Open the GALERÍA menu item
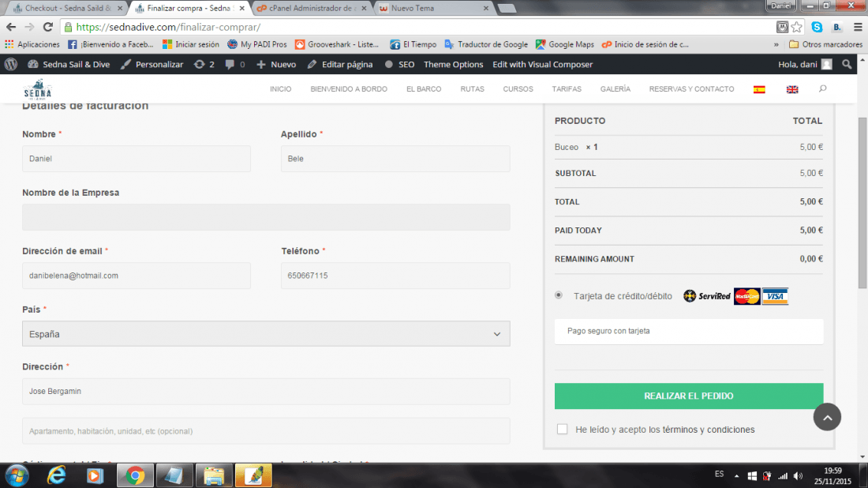 (615, 89)
